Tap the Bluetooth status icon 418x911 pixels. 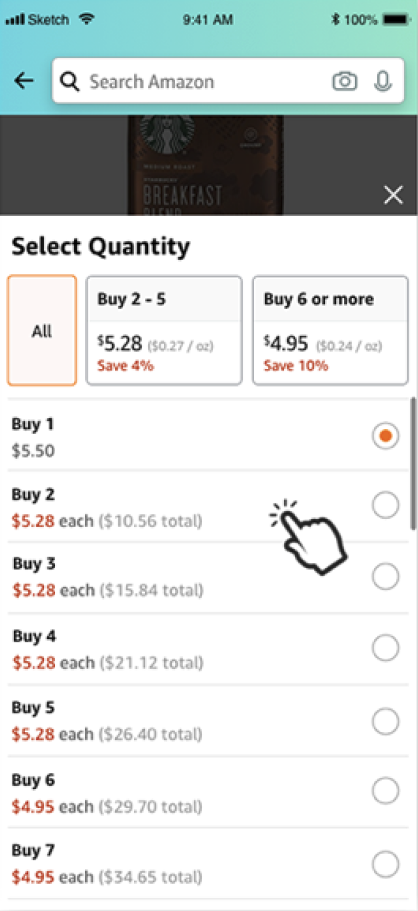tap(335, 19)
